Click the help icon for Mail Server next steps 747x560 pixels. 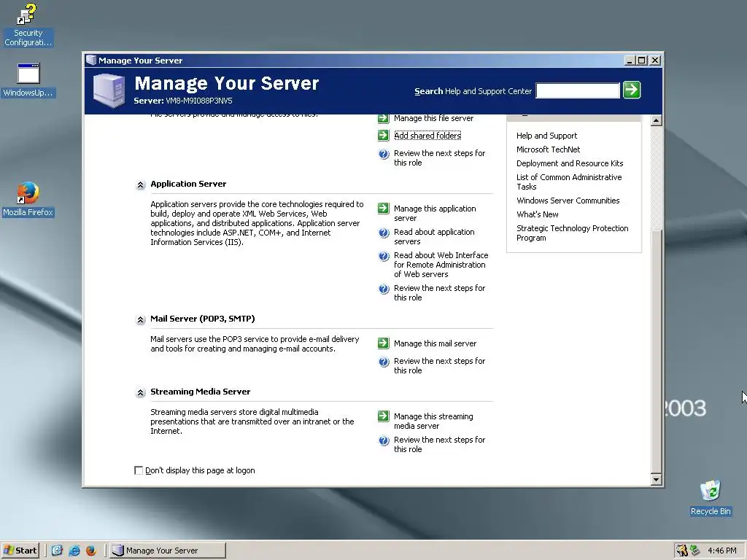[384, 362]
